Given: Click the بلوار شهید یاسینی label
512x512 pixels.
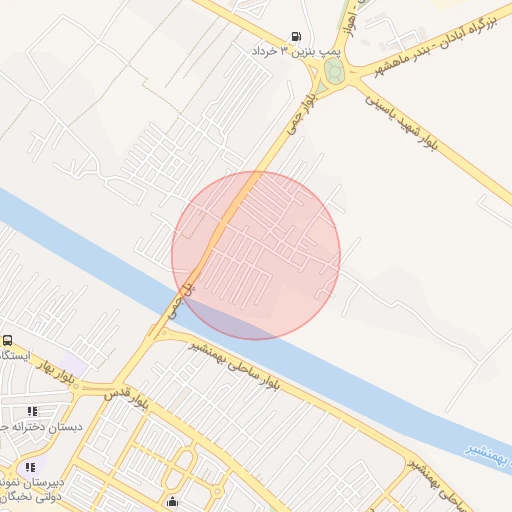Looking at the screenshot, I should click(x=401, y=124).
